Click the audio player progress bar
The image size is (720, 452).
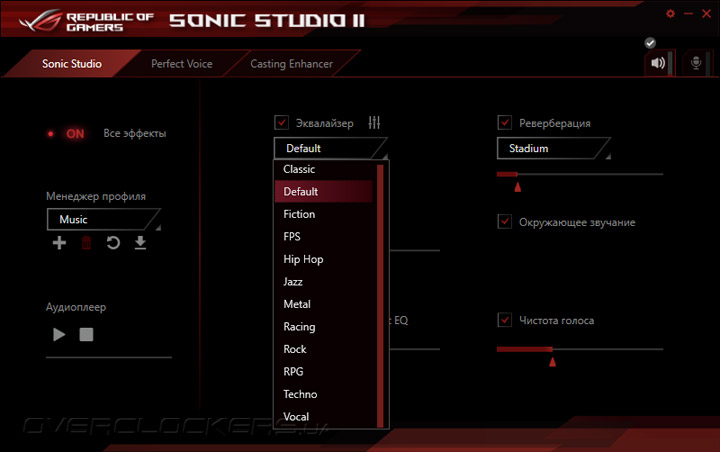pos(109,357)
